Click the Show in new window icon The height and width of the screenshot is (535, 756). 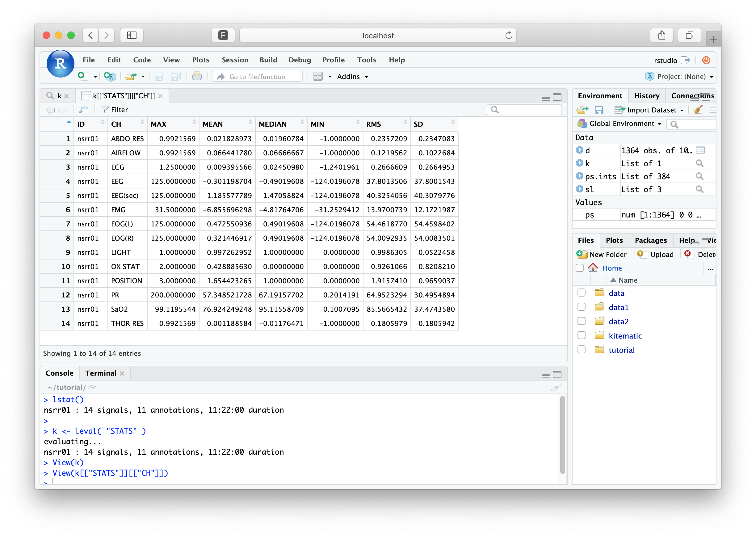tap(84, 110)
